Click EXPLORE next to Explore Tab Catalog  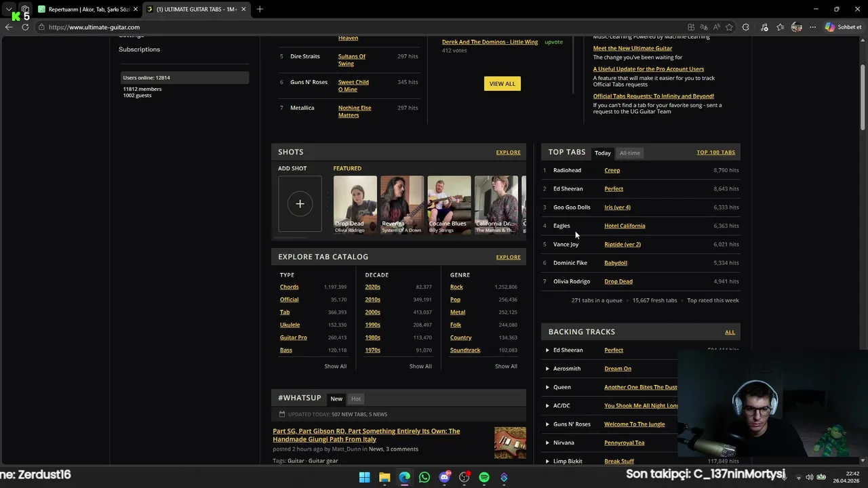[508, 257]
